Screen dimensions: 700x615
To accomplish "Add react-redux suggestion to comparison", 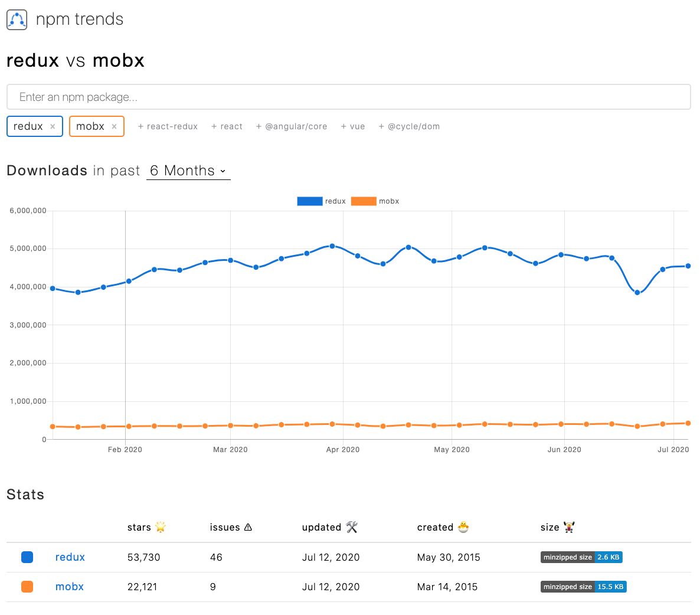I will tap(168, 126).
